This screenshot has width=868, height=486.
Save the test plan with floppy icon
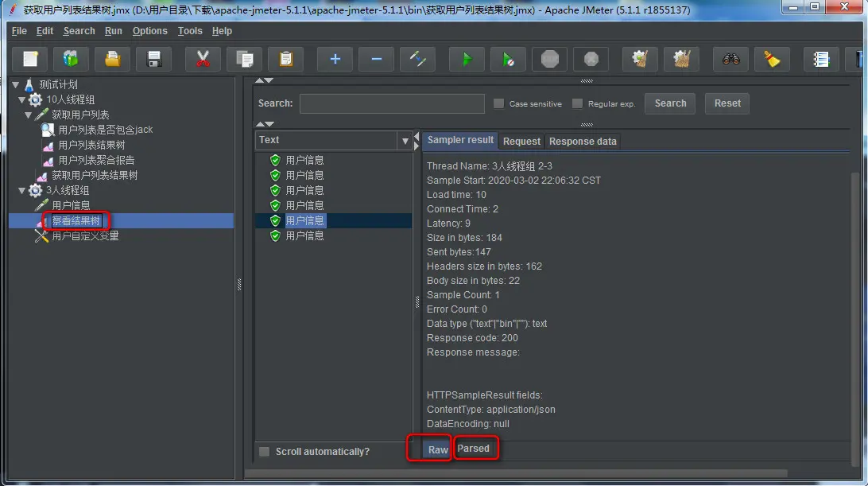tap(154, 59)
